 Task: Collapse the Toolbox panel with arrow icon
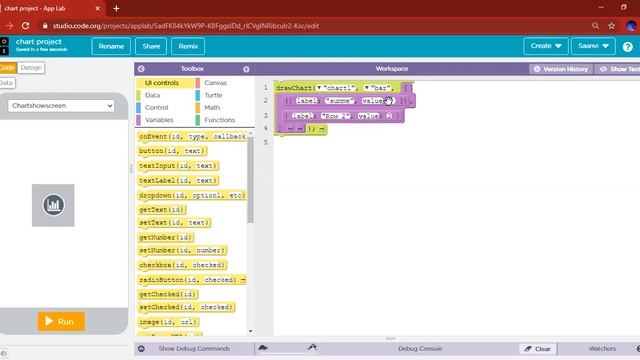(141, 69)
